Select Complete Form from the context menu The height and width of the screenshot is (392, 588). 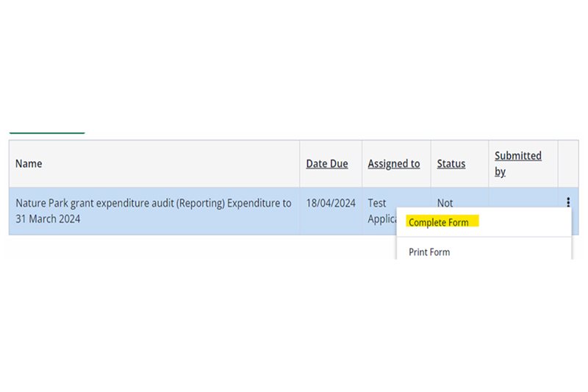pyautogui.click(x=438, y=222)
